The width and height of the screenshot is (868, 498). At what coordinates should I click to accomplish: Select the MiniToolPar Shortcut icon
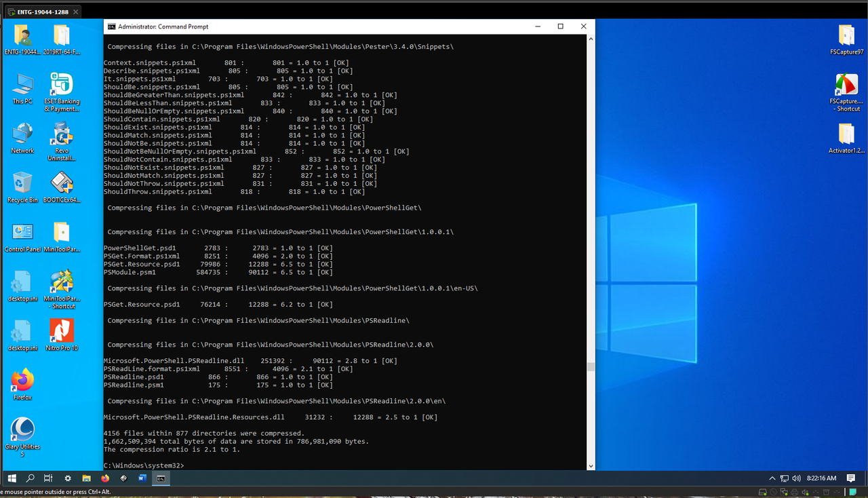pyautogui.click(x=62, y=290)
